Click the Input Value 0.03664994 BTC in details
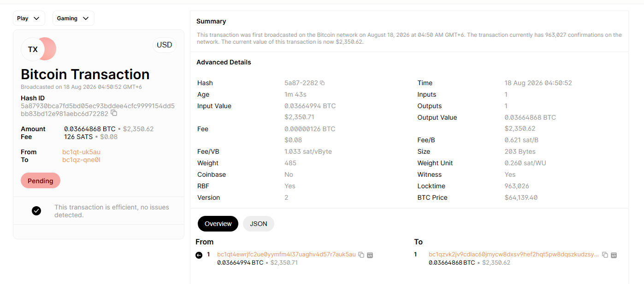 [310, 106]
